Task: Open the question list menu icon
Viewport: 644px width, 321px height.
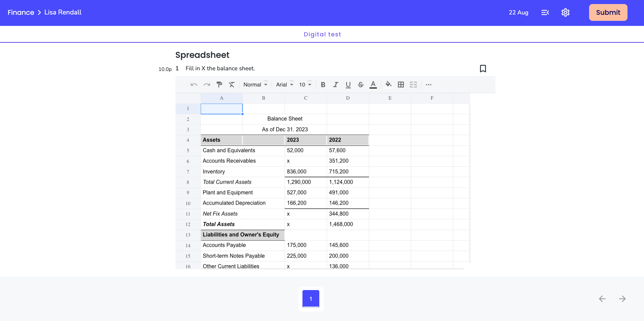Action: [545, 12]
